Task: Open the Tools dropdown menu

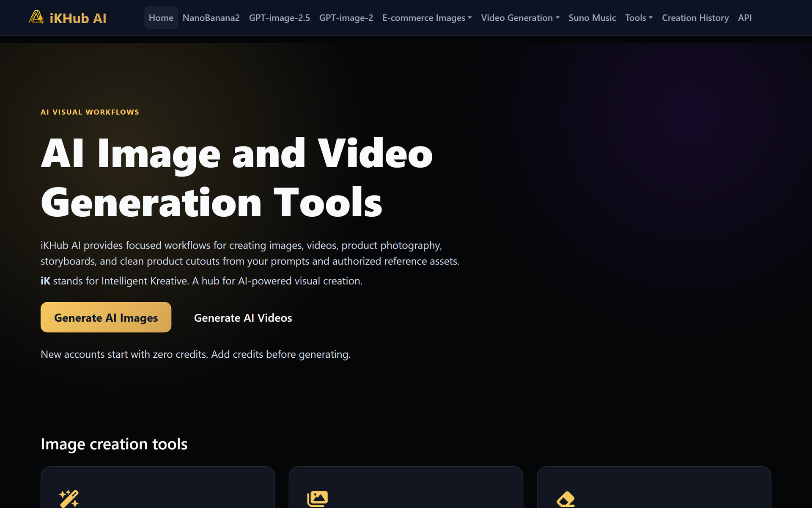Action: 639,18
